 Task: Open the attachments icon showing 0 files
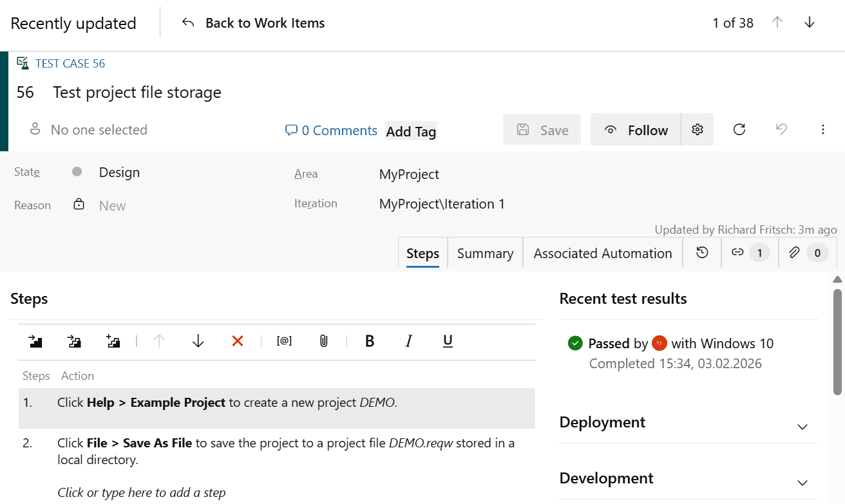806,252
